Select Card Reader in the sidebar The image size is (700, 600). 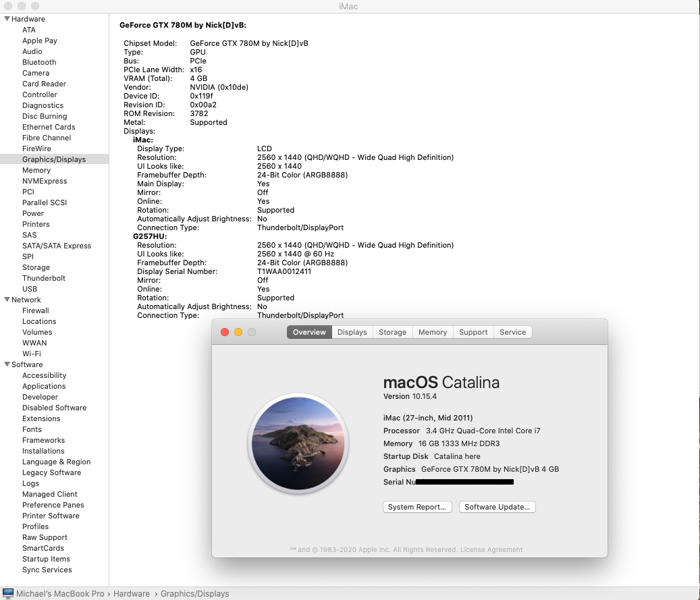tap(44, 84)
